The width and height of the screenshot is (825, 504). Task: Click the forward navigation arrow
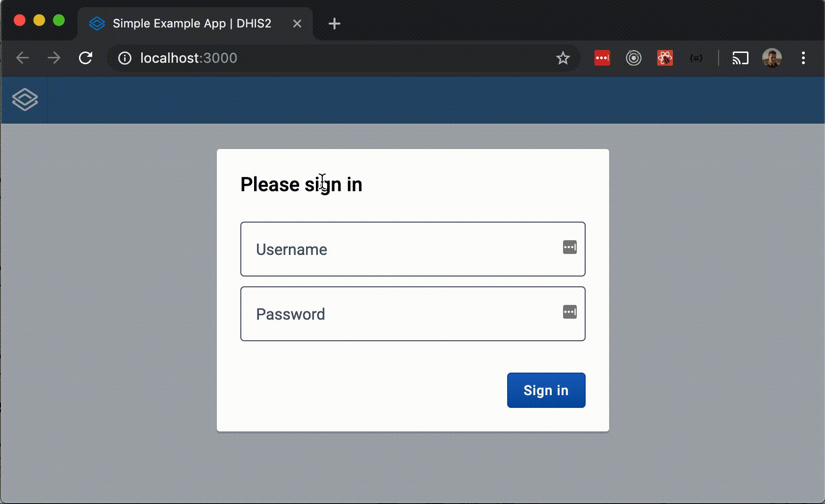point(54,58)
